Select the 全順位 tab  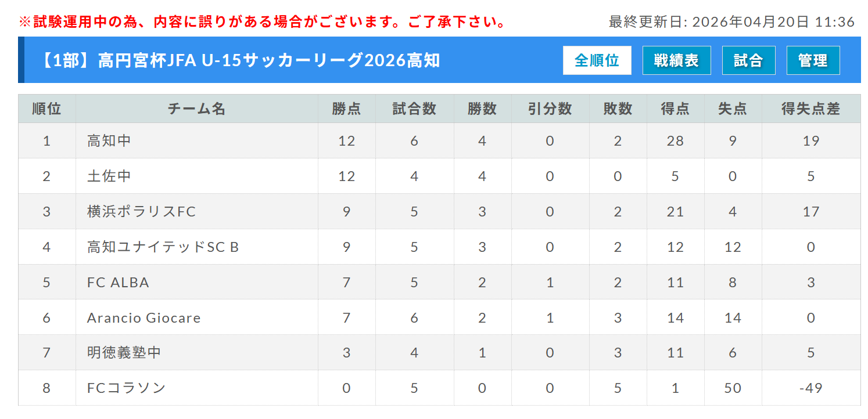tap(597, 60)
